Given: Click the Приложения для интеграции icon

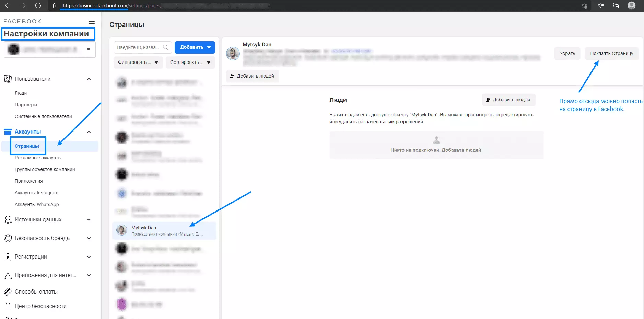Looking at the screenshot, I should pos(8,275).
